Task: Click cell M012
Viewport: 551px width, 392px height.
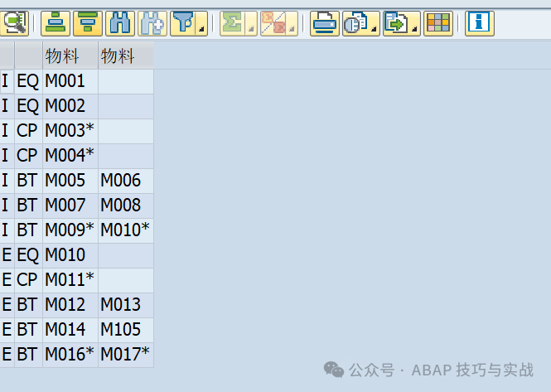Action: click(70, 305)
